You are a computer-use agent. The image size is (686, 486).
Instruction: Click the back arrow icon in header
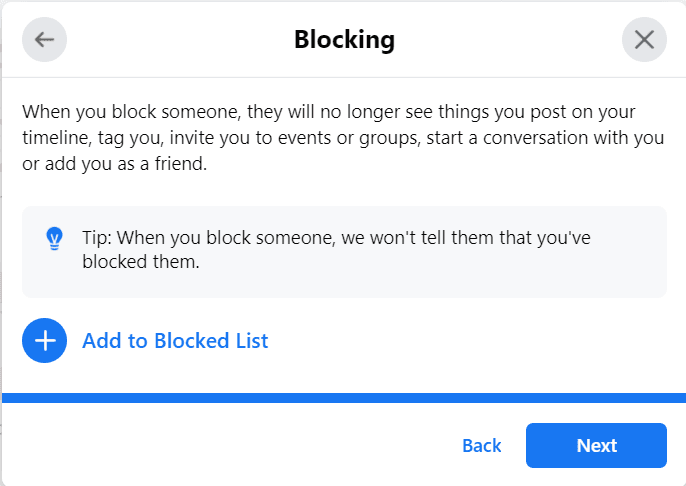44,39
